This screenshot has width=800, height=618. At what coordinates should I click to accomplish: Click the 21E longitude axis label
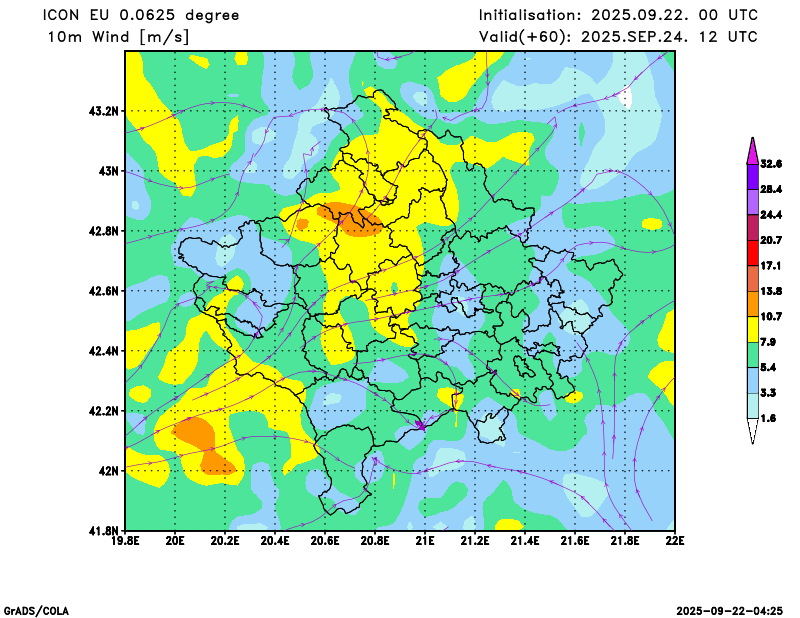pyautogui.click(x=425, y=542)
